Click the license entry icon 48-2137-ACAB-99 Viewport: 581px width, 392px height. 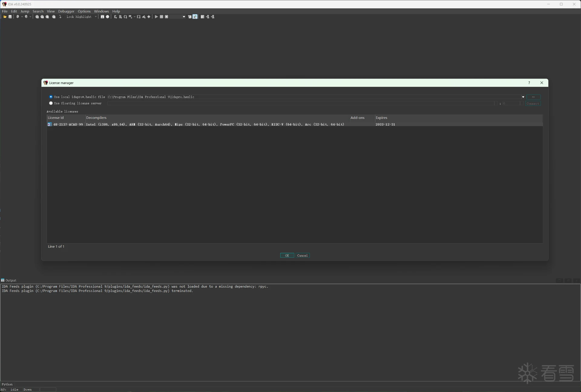pyautogui.click(x=50, y=124)
